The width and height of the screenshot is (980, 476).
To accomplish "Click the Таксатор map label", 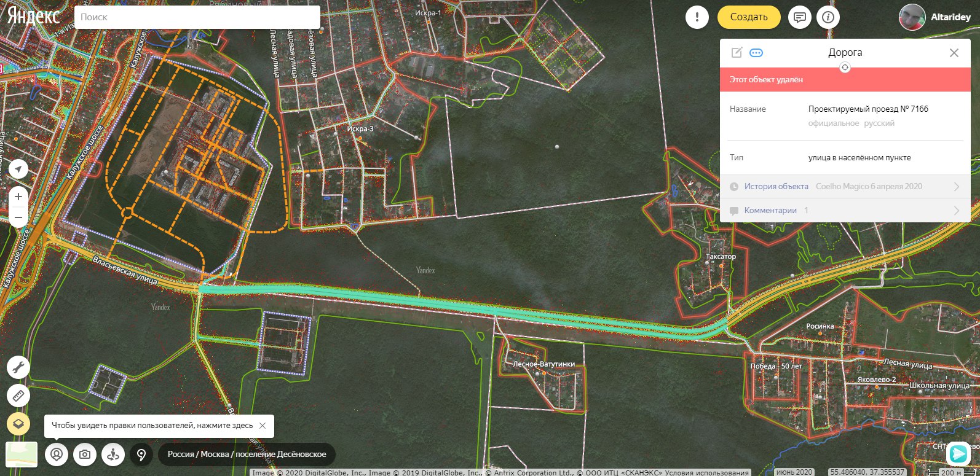I will click(x=721, y=257).
